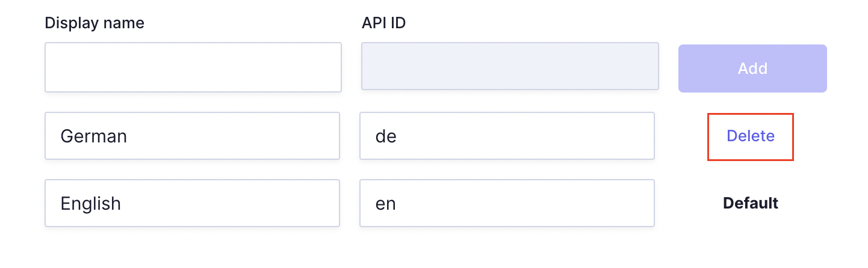Click the "API ID" column label

[x=384, y=23]
